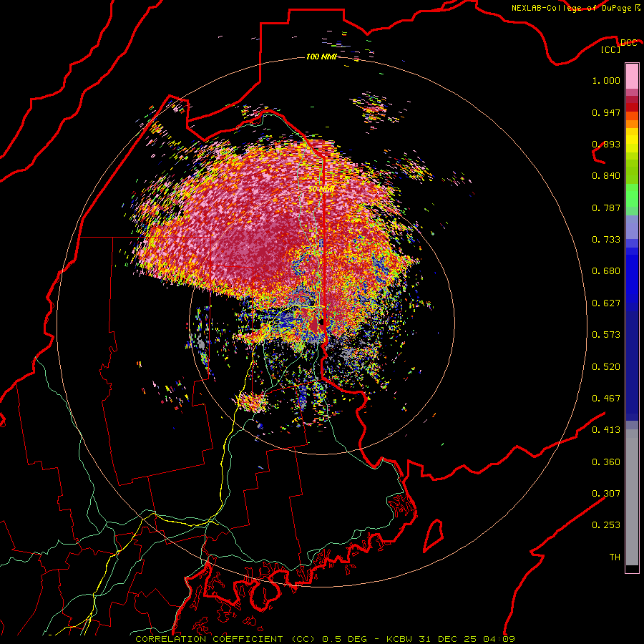Pick the light pink swatch beside 1.000
Image resolution: width=644 pixels, height=644 pixels.
coord(632,77)
